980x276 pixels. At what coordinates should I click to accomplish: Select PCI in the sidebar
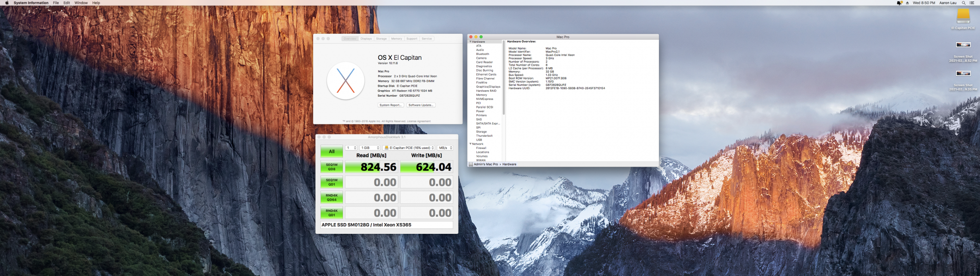478,103
